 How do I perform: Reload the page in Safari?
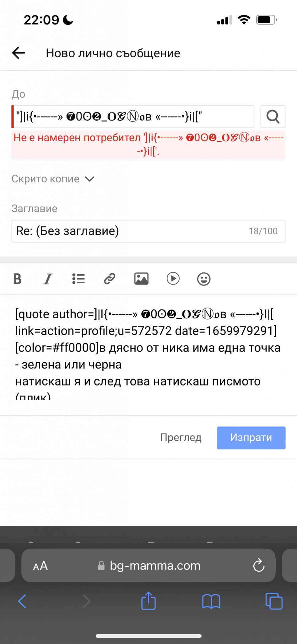pos(259,566)
